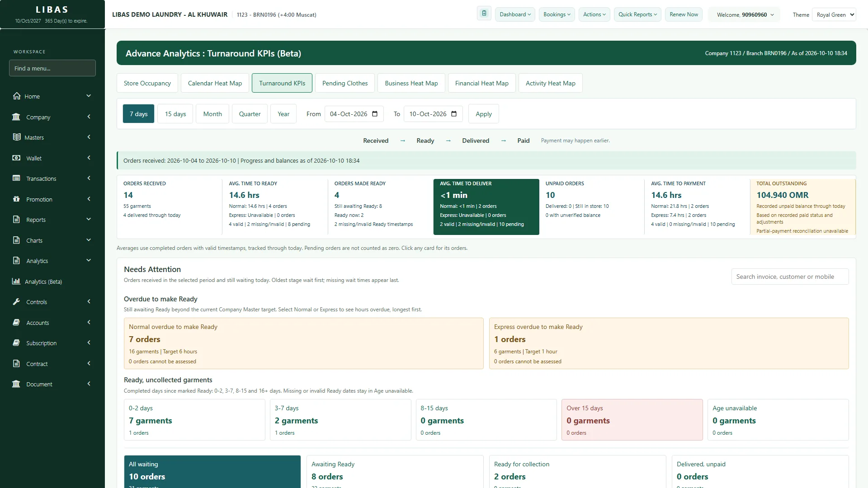
Task: Select the Promotion gift icon
Action: 16,199
